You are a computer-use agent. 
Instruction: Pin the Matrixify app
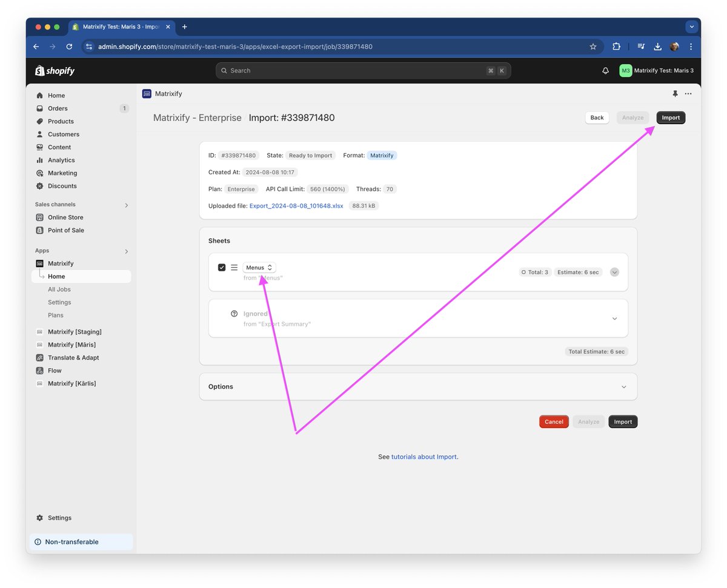pyautogui.click(x=675, y=94)
